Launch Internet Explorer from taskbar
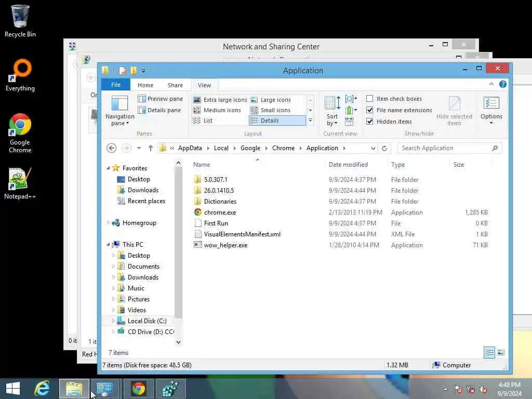Screen dimensions: 532x399 (x=42, y=389)
